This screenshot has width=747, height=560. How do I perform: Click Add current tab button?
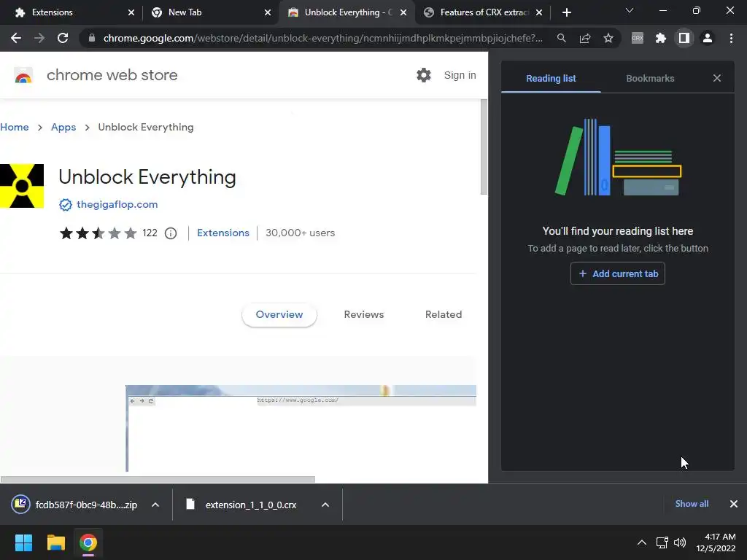coord(617,273)
